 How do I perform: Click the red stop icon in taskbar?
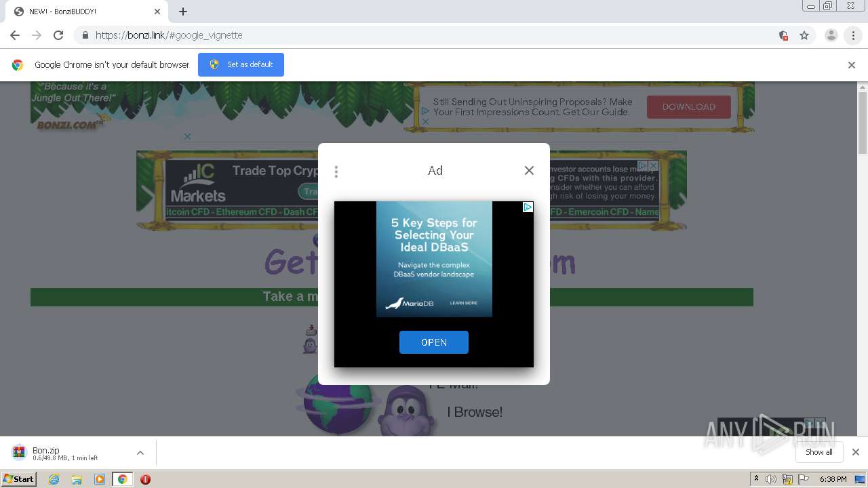tap(145, 479)
